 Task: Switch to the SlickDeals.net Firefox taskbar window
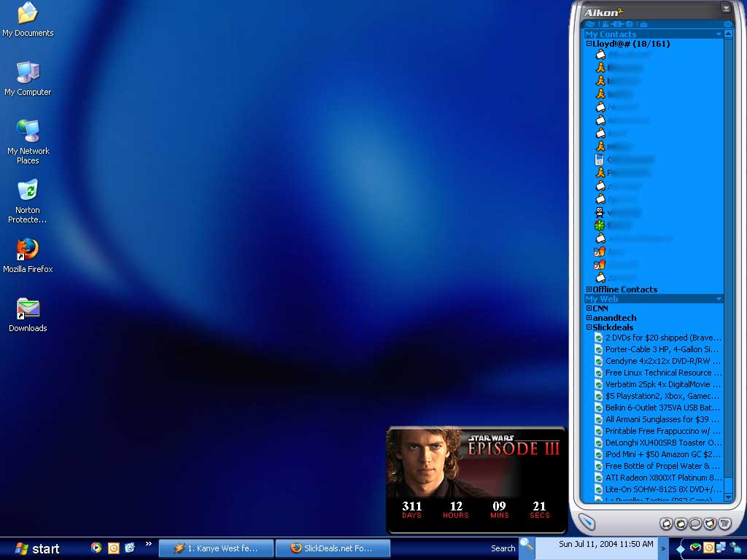point(333,548)
